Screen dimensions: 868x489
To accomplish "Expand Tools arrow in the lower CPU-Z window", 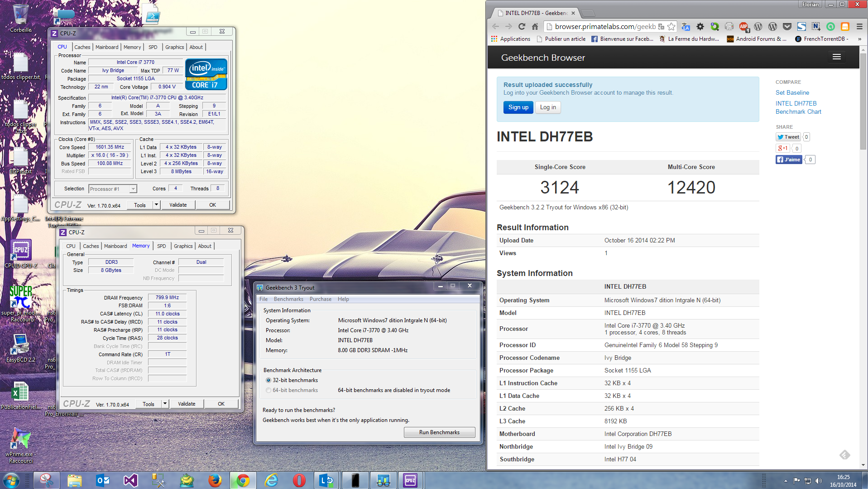I will coord(165,404).
